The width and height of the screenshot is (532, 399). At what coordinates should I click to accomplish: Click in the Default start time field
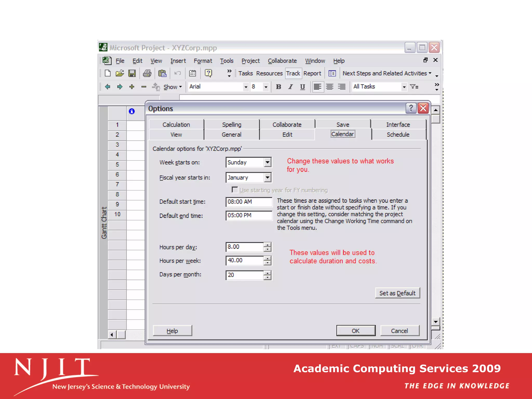[249, 202]
